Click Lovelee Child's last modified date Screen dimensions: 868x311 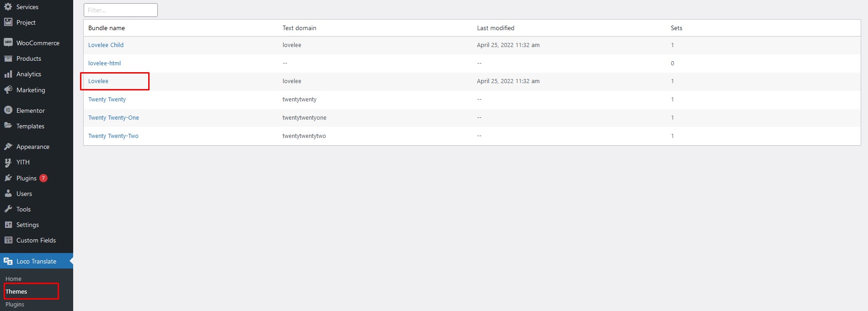pos(508,45)
